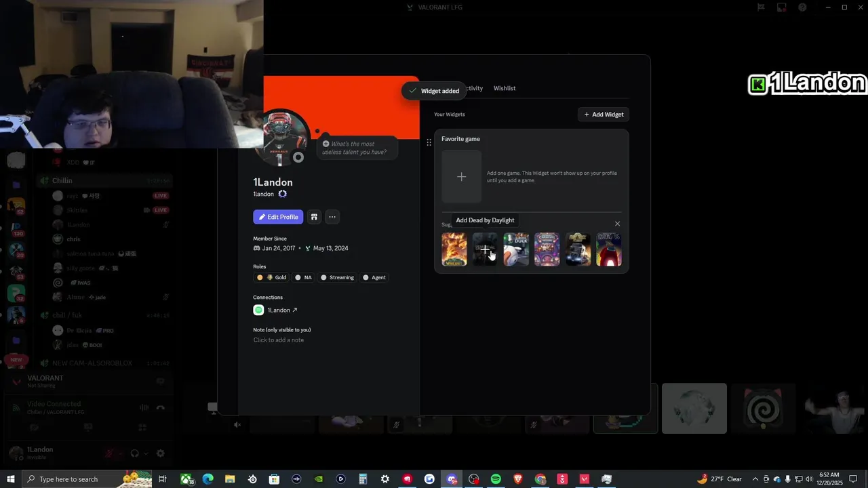Open the 1Landon Spotify connection link
This screenshot has width=868, height=488.
pos(282,310)
